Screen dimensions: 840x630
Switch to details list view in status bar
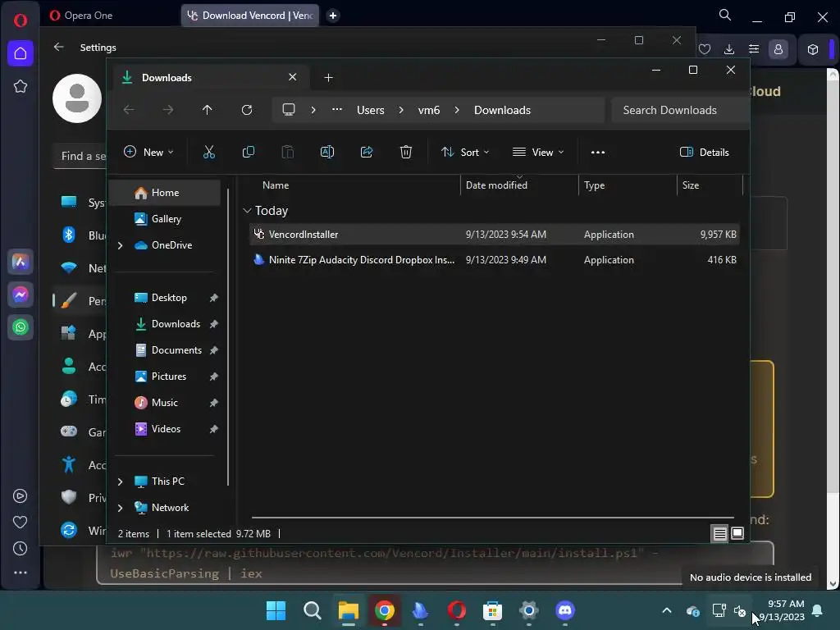click(720, 533)
